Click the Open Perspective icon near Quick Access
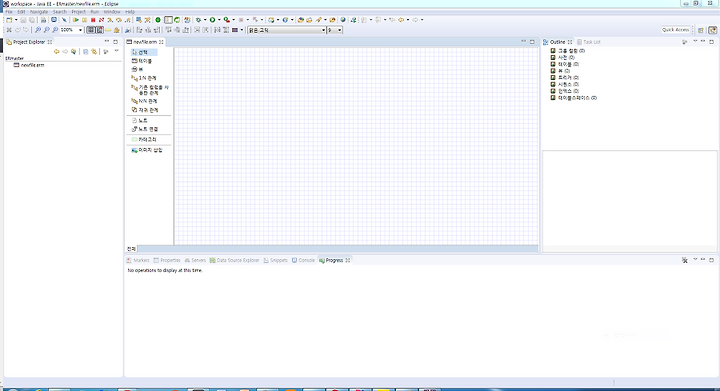720x391 pixels. coord(701,30)
